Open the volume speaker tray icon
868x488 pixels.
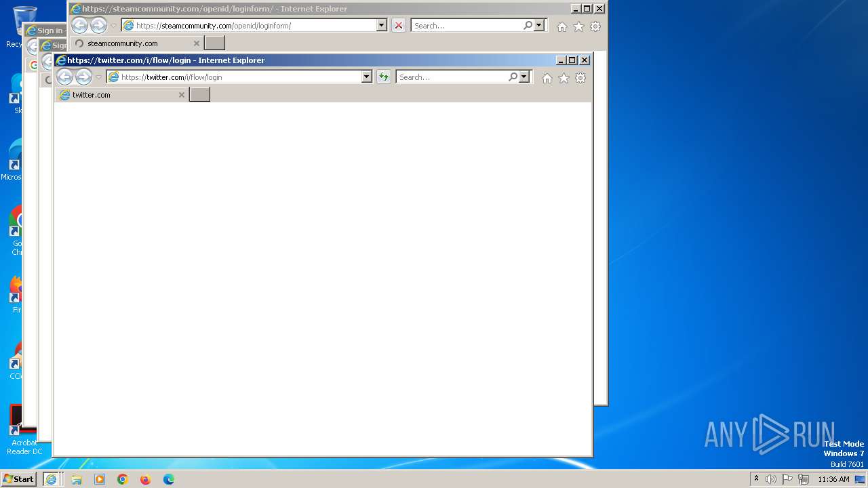pos(771,479)
